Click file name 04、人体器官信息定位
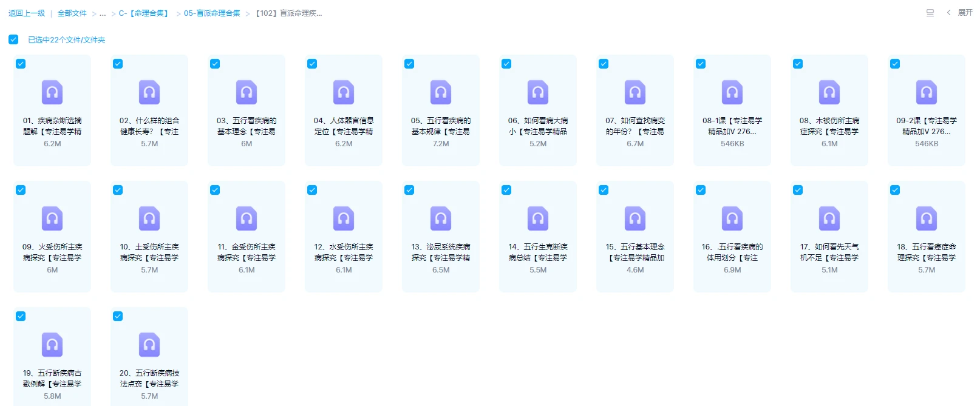Screen dimensions: 980x406 point(344,126)
